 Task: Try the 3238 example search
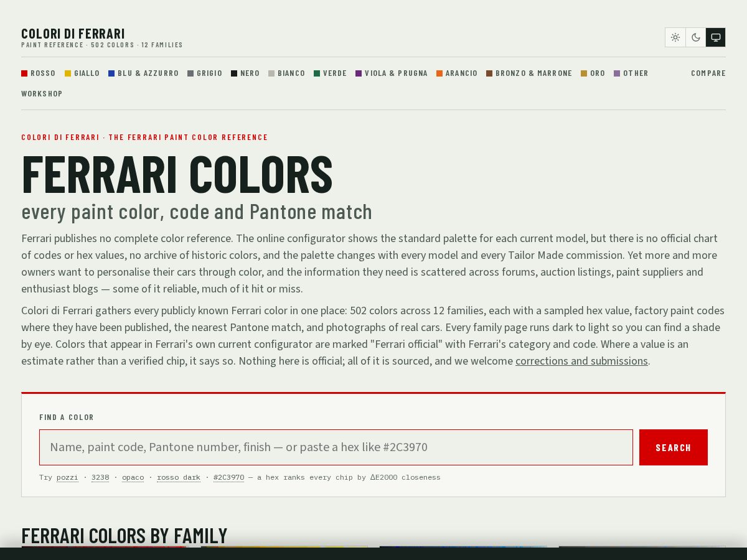100,477
